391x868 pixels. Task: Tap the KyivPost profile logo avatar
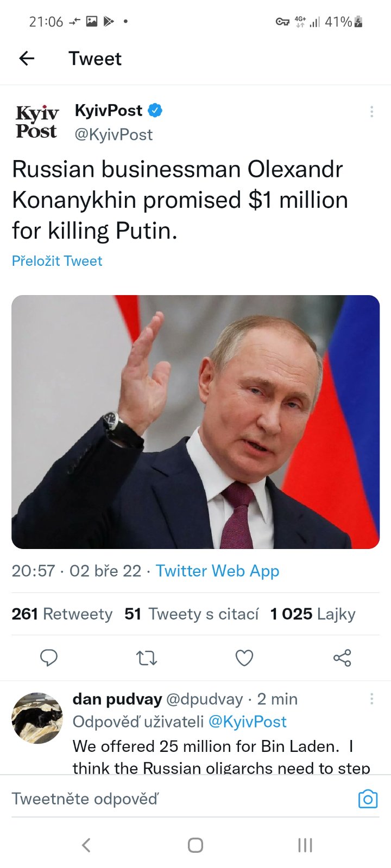tap(37, 122)
